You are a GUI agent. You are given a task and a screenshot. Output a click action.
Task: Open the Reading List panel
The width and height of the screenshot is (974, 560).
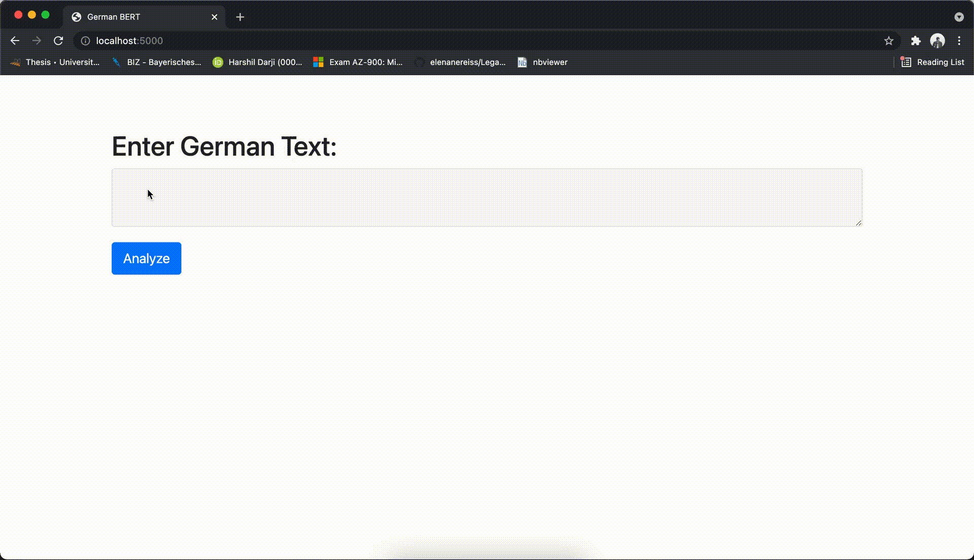932,62
